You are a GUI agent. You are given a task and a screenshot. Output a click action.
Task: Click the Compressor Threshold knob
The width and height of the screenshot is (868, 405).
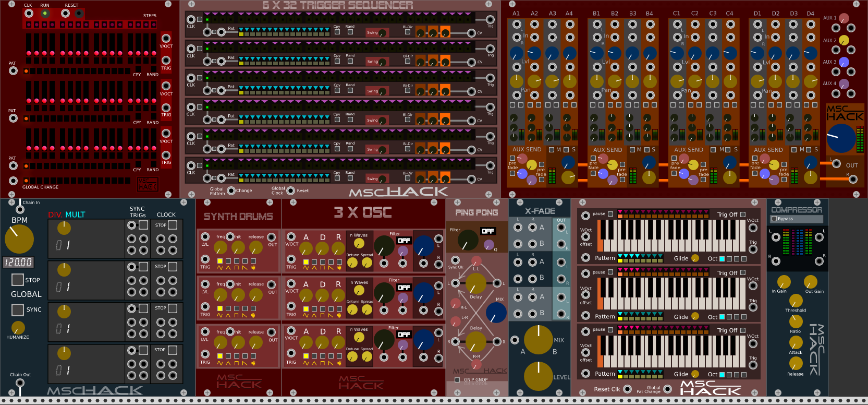pyautogui.click(x=796, y=301)
